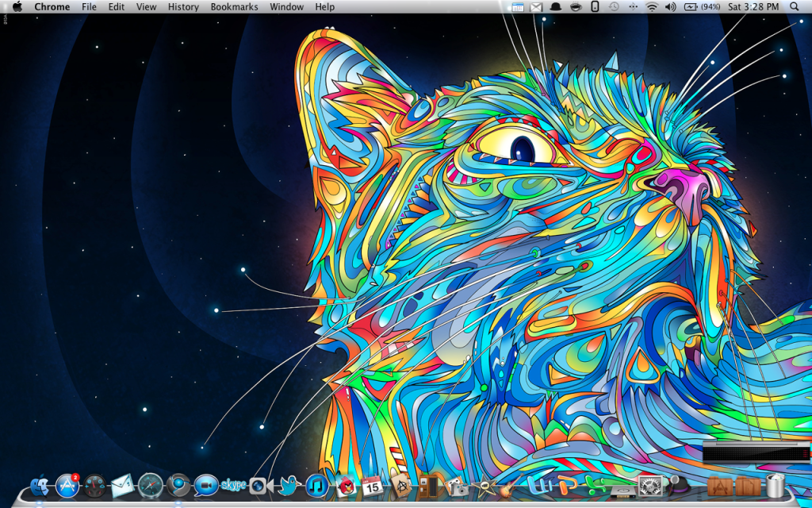Open the Trash in the dock
Screen dimensions: 812x508
pyautogui.click(x=775, y=486)
